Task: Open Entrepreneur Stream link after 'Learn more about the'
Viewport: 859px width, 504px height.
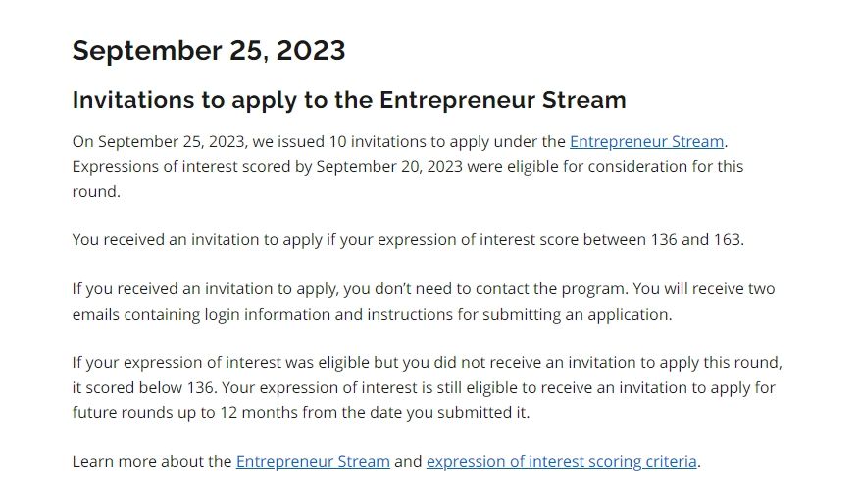Action: point(313,461)
